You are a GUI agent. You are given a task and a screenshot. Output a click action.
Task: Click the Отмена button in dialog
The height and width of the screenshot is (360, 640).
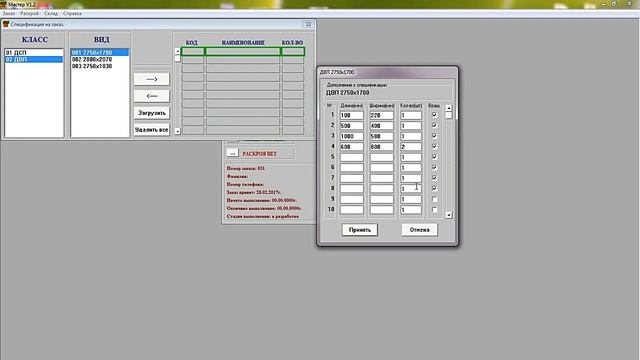point(419,230)
